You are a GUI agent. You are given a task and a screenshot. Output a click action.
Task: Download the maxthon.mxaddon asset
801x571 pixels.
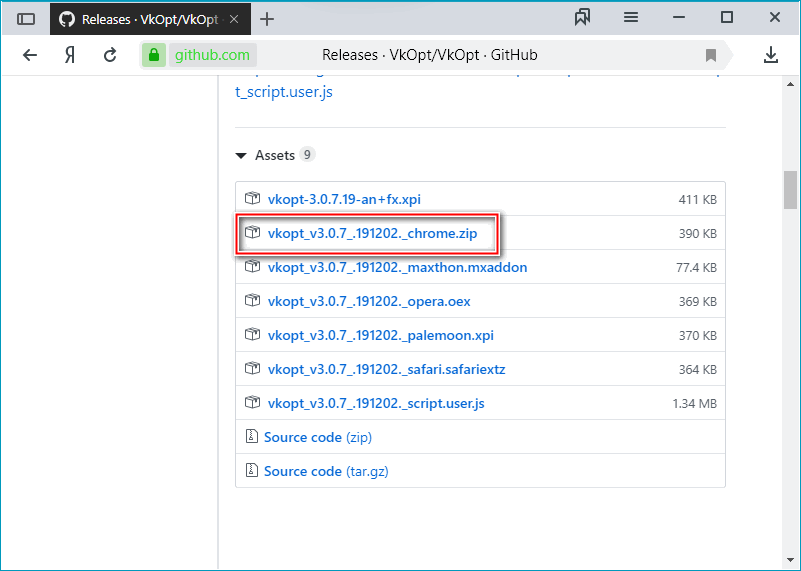397,267
